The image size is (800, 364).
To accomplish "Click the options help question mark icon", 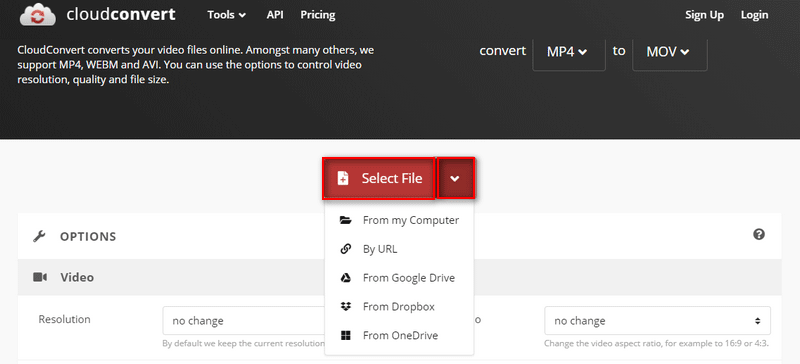I will [x=759, y=234].
